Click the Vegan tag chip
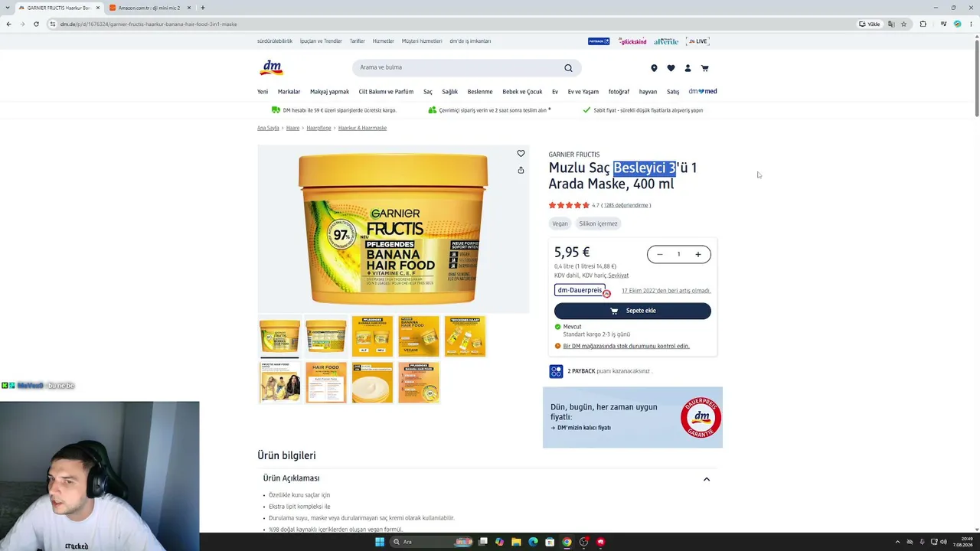The image size is (980, 551). pos(560,223)
